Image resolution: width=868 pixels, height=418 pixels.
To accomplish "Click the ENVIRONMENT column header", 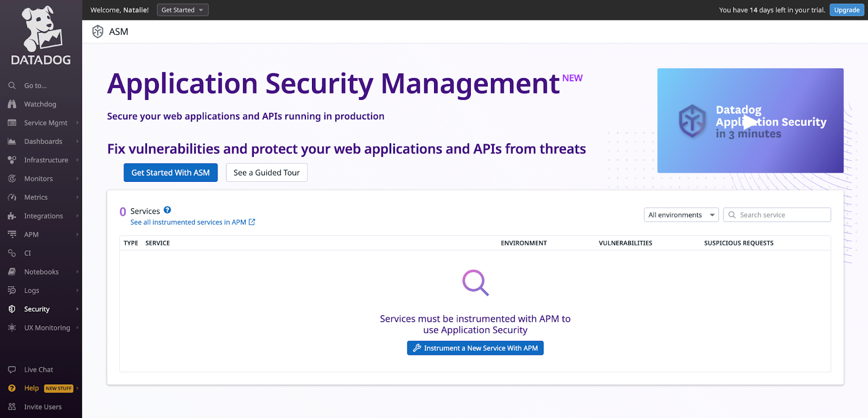I will click(524, 243).
